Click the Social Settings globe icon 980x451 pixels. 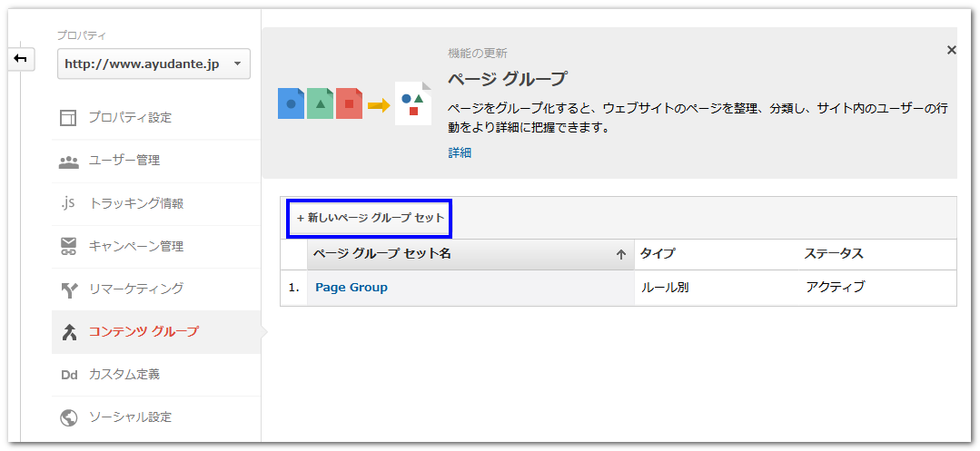[x=69, y=417]
